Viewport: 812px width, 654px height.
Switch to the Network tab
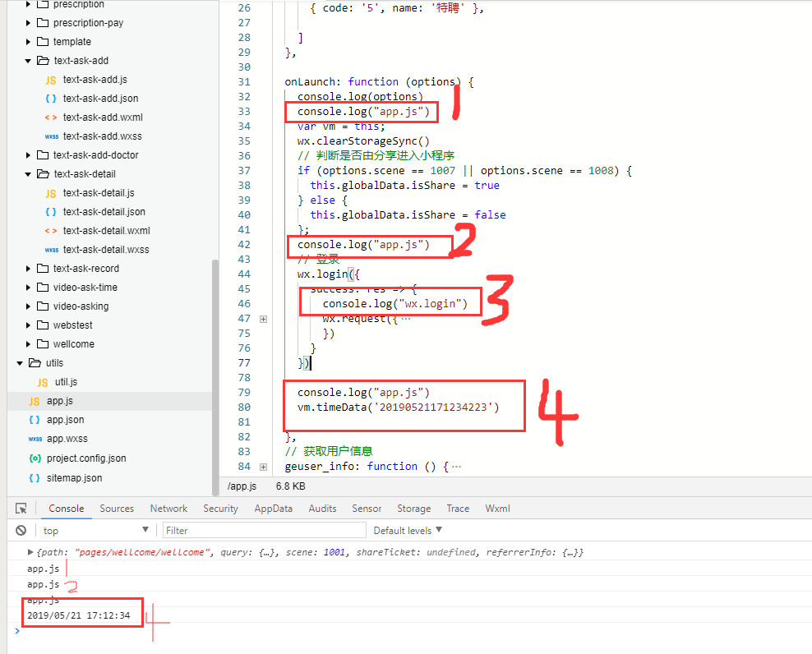coord(168,509)
